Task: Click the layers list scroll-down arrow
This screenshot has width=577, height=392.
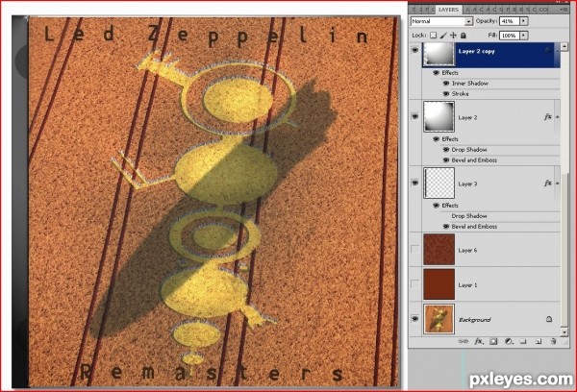Action: coord(564,332)
